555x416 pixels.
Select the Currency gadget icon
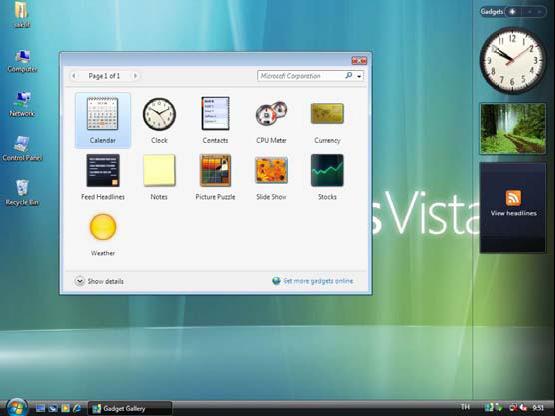tap(327, 113)
